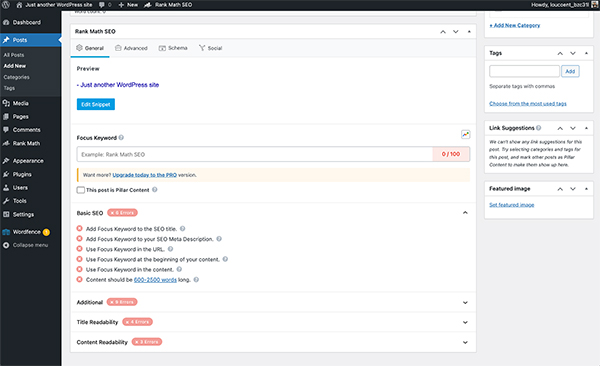Screen dimensions: 600x366
Task: Open the 600-2500 words link
Action: coord(155,280)
